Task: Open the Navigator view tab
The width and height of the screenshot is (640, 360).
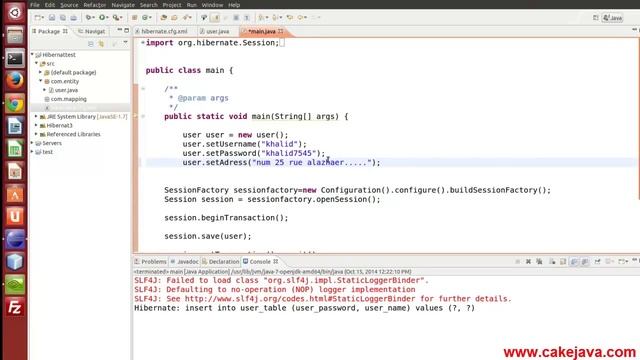Action: click(x=91, y=31)
